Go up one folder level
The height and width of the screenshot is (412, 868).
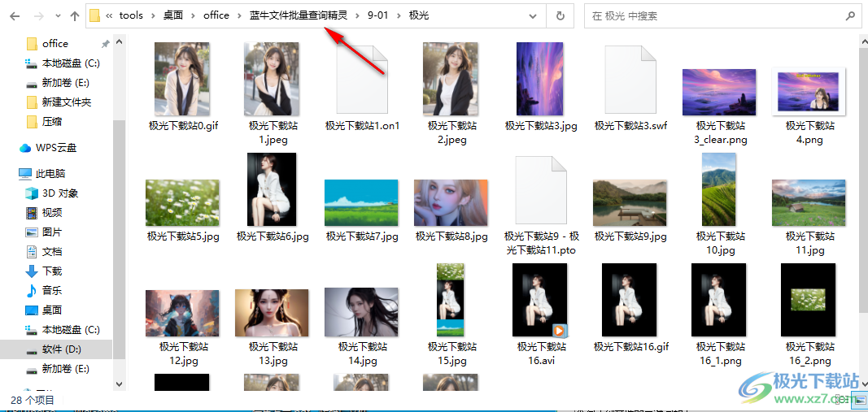point(75,16)
